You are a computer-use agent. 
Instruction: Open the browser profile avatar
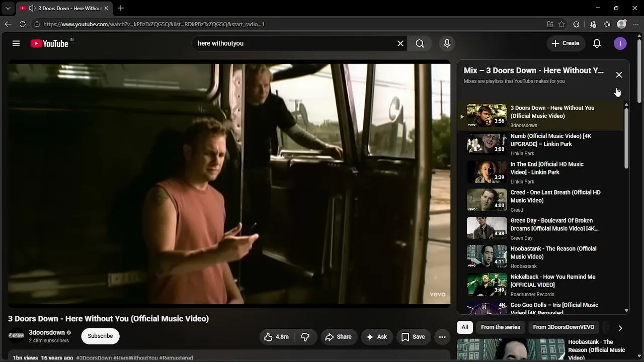pos(622,24)
